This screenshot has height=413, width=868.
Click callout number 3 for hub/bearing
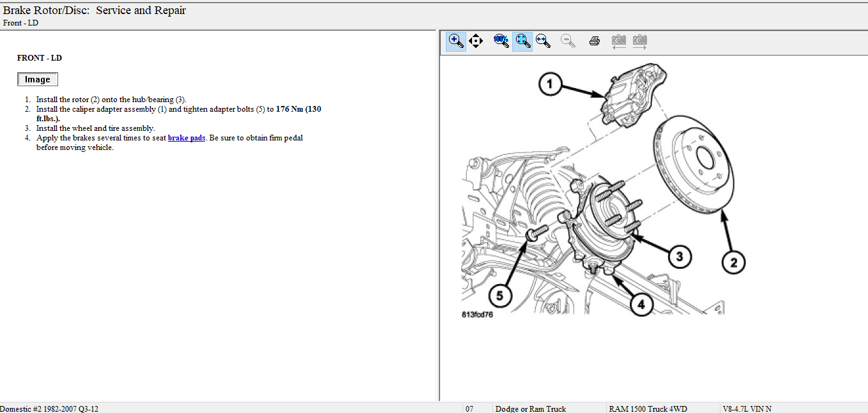coord(680,257)
